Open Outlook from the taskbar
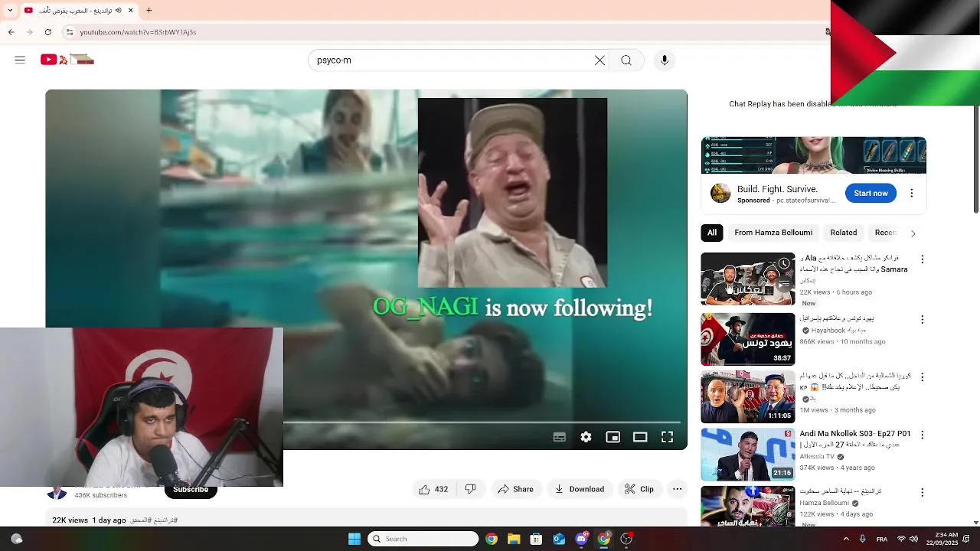 (x=559, y=539)
